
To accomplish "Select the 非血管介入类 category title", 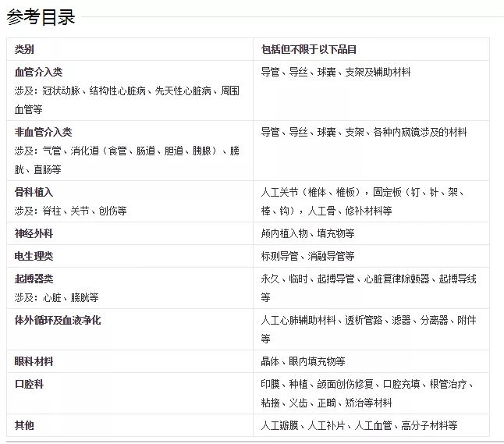I will click(x=43, y=132).
